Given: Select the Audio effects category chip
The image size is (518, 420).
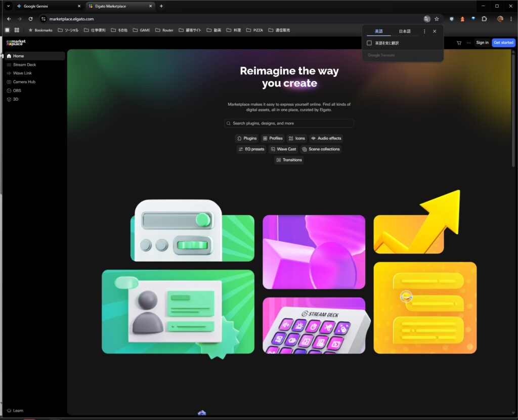Looking at the screenshot, I should point(326,138).
